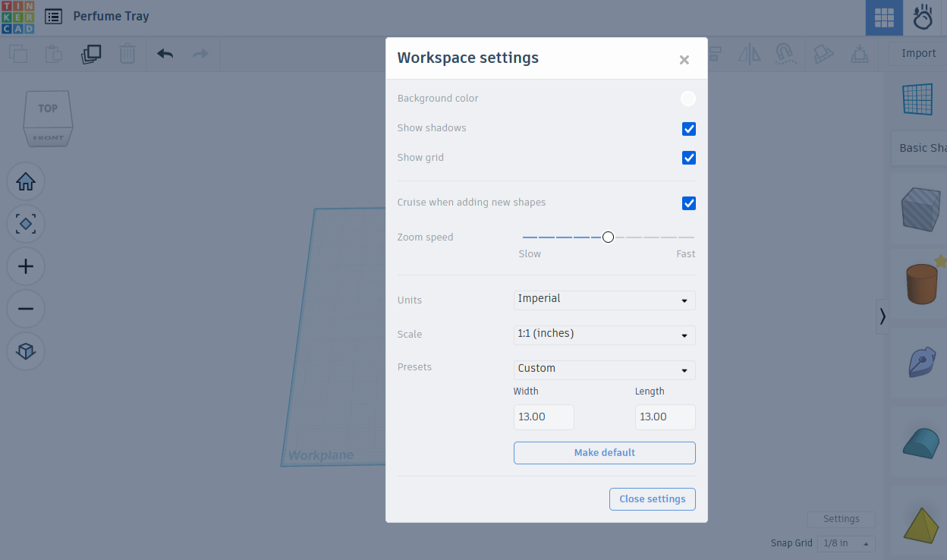Switch perspective with the view mode icon
This screenshot has width=947, height=560.
click(25, 351)
